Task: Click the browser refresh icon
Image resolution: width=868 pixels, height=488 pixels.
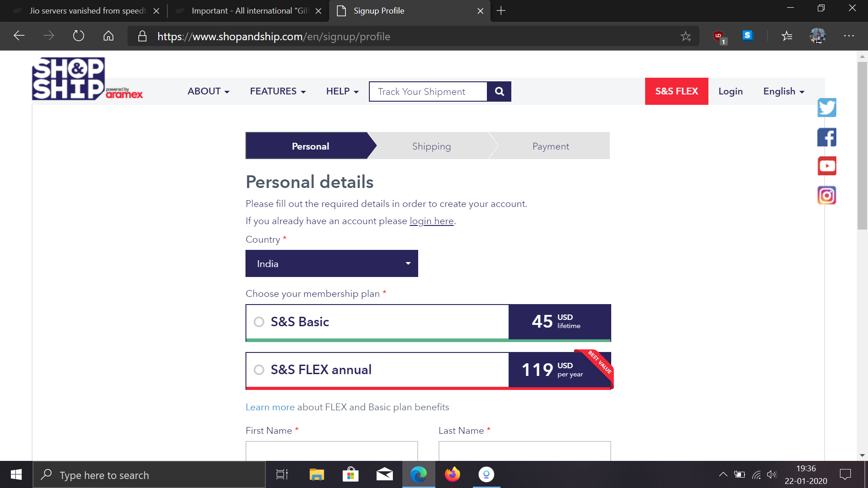Action: click(79, 36)
